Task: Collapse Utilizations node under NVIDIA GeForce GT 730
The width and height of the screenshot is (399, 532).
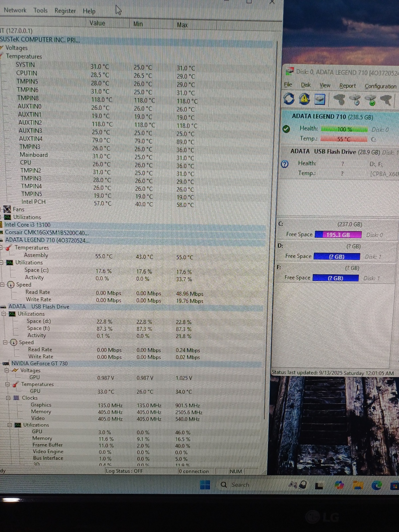Action: (10, 425)
